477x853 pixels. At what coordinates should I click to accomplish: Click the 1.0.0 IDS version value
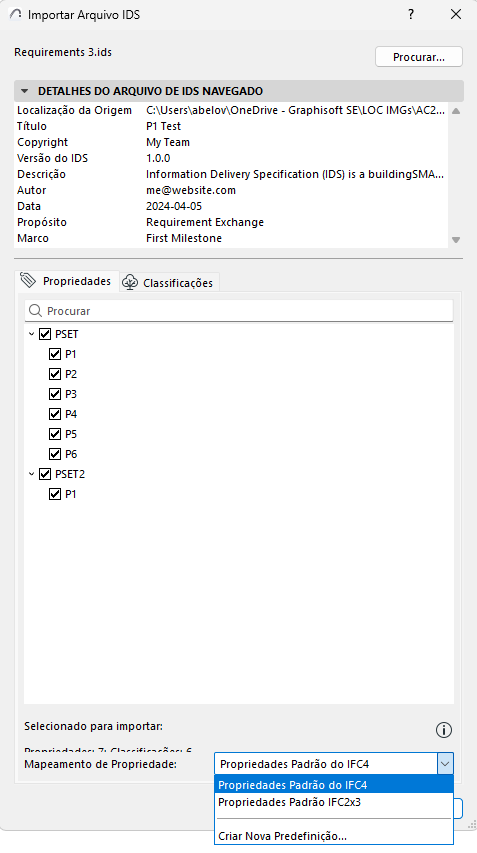[158, 158]
